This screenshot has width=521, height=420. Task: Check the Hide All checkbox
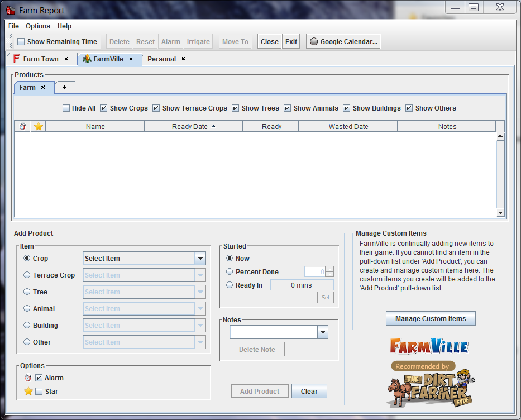66,108
